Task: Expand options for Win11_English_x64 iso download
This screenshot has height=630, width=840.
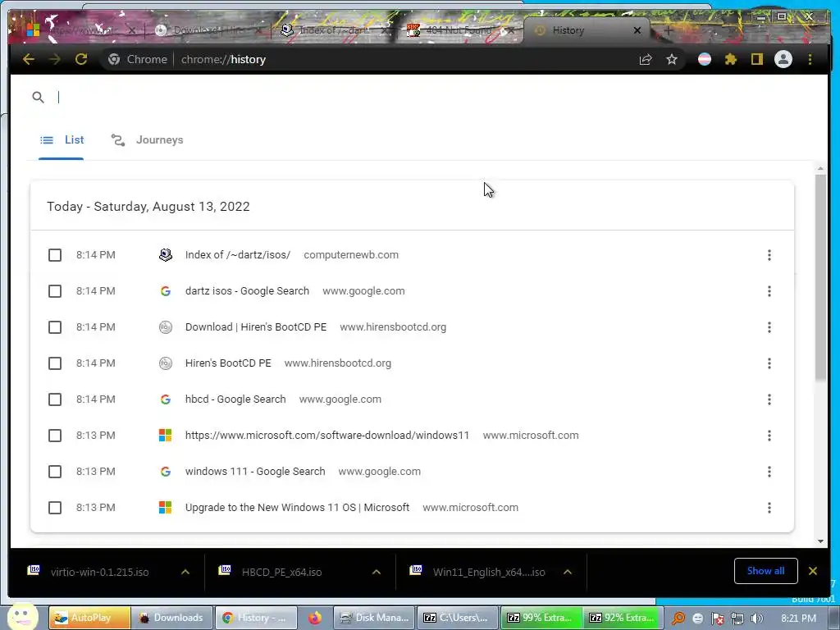Action: pyautogui.click(x=568, y=572)
